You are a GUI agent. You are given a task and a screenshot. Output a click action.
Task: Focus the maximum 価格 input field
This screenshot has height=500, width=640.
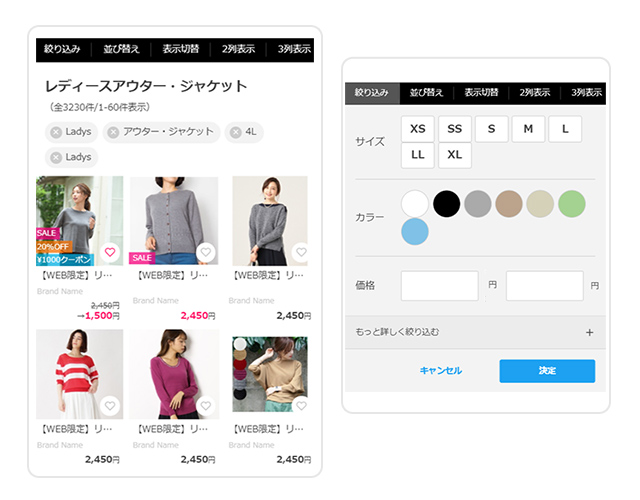544,286
